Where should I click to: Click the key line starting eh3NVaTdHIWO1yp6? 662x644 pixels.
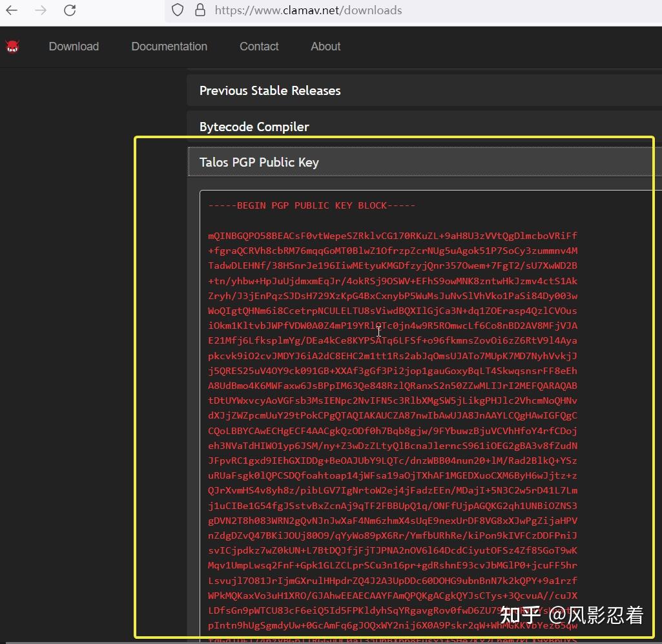tap(393, 446)
